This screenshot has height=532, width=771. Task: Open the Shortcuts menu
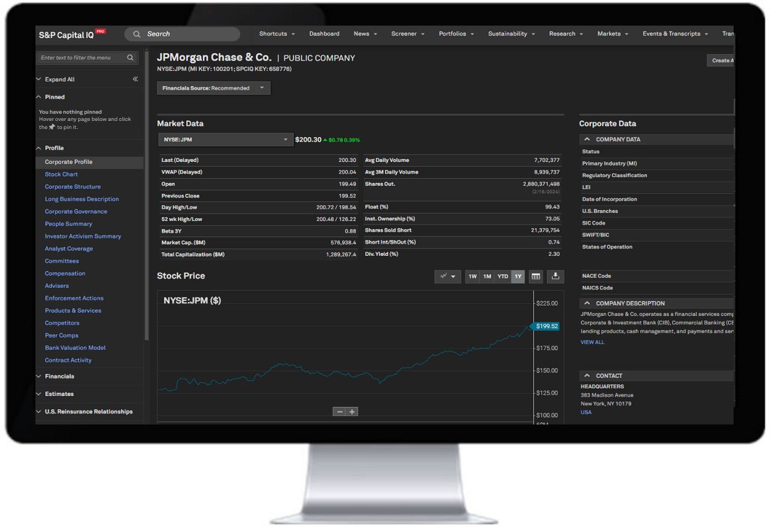click(x=277, y=34)
